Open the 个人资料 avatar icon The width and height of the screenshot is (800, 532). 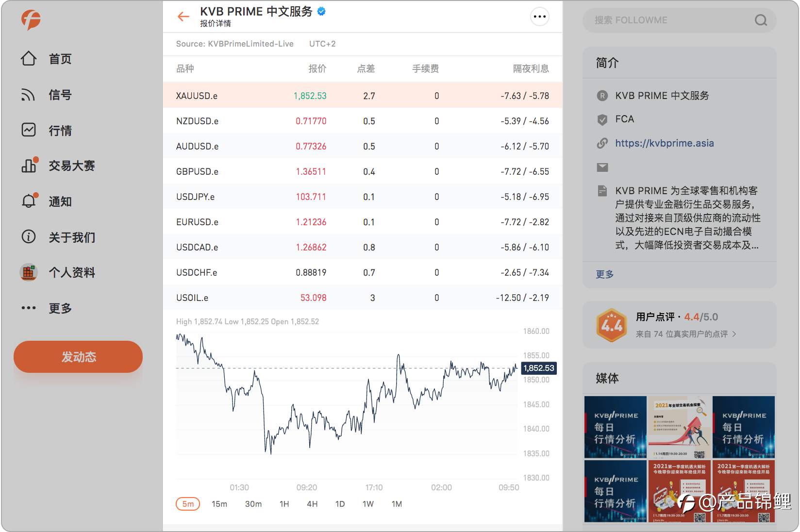click(x=29, y=272)
